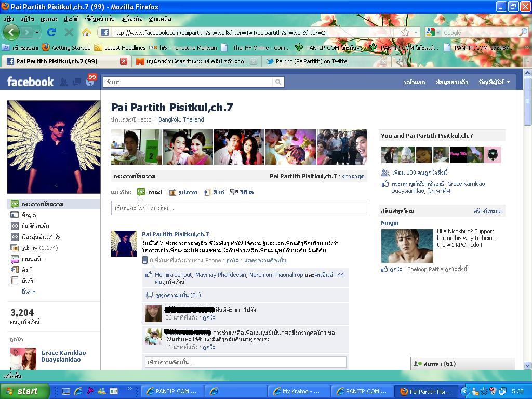
Task: Expand the list all tabs dropdown
Action: [527, 61]
